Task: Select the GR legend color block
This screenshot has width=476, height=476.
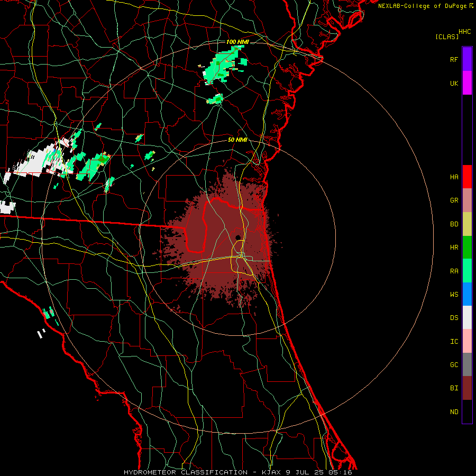Action: pyautogui.click(x=467, y=200)
